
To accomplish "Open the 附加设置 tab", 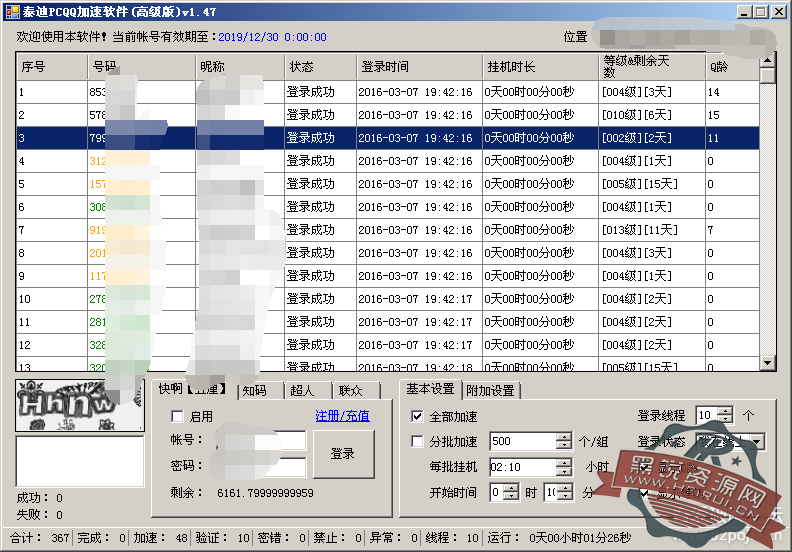I will (x=490, y=390).
